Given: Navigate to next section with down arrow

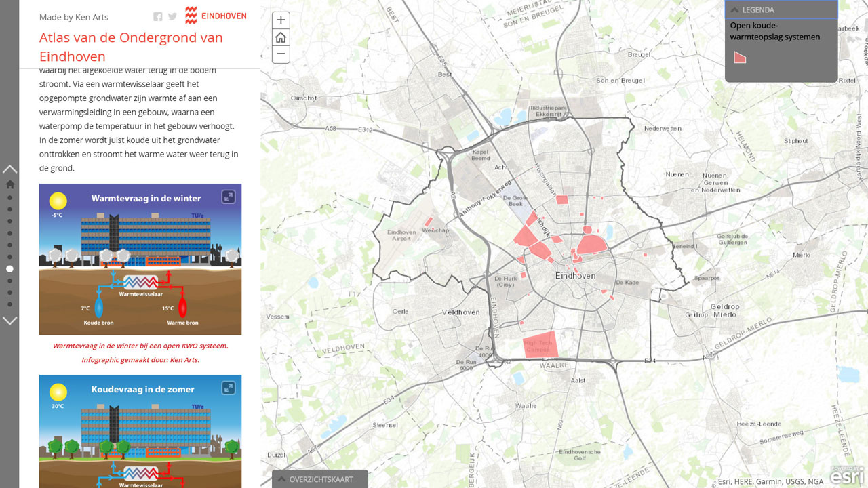Looking at the screenshot, I should pos(9,321).
